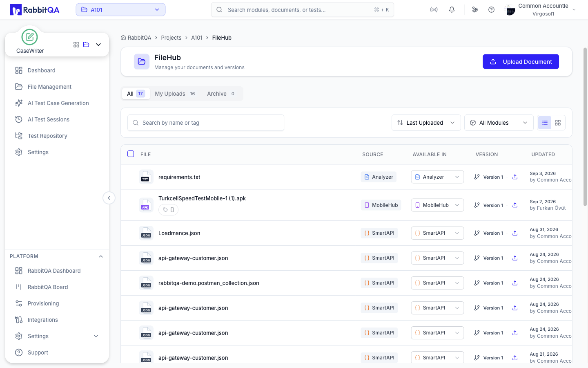Click the branch icon in requirements.txt version
588x368 pixels.
(x=477, y=177)
